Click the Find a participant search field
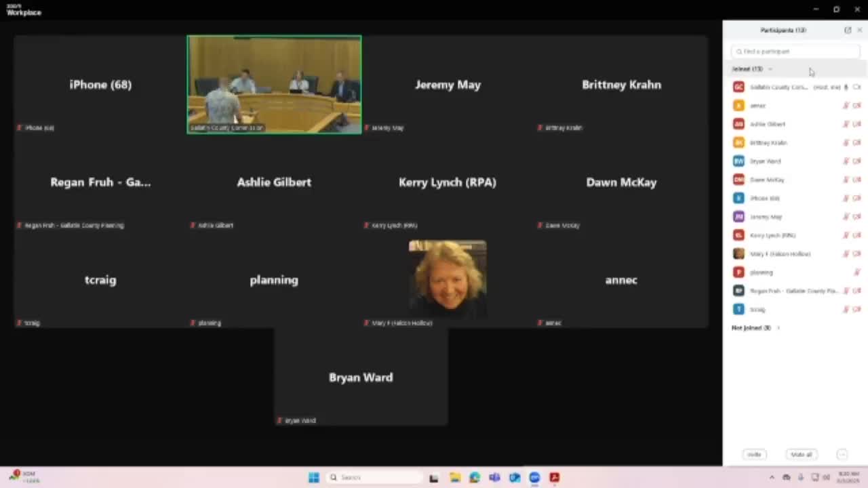Viewport: 868px width, 488px height. pyautogui.click(x=795, y=52)
